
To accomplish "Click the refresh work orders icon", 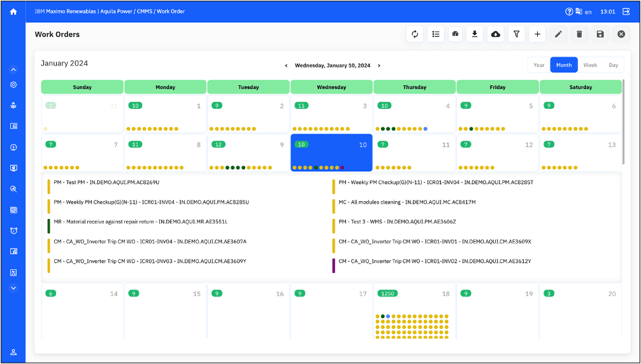I will point(415,34).
